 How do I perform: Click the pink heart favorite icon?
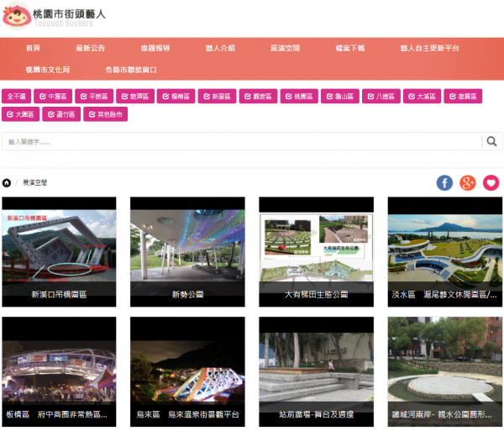point(491,182)
